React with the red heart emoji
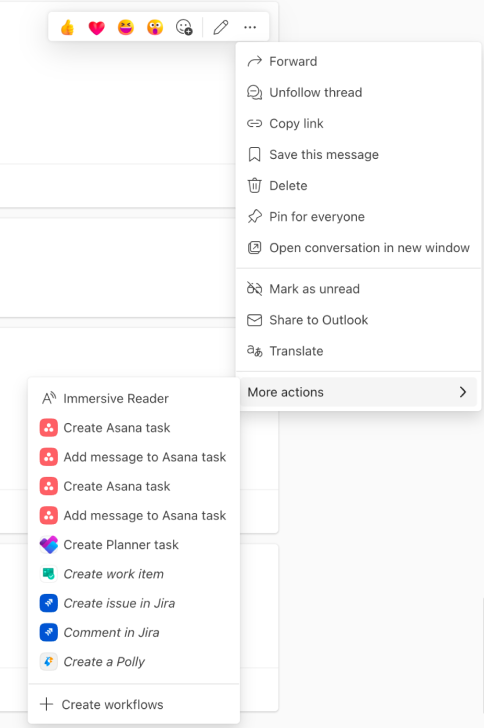This screenshot has width=484, height=728. (97, 28)
